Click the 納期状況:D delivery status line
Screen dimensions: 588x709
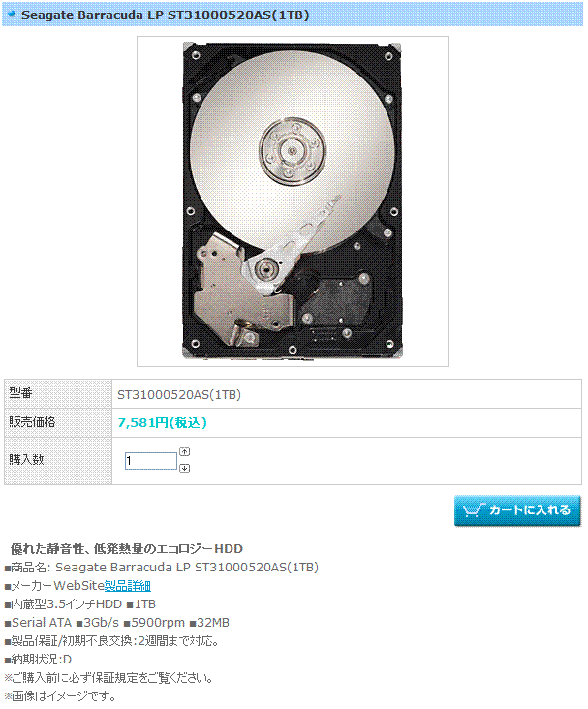pyautogui.click(x=38, y=660)
